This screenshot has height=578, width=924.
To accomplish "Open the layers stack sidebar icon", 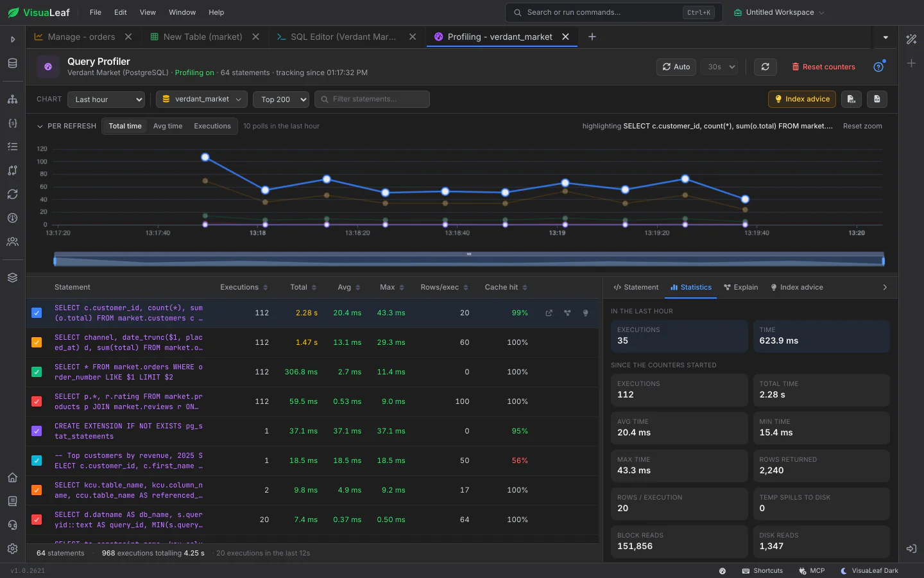I will click(12, 277).
